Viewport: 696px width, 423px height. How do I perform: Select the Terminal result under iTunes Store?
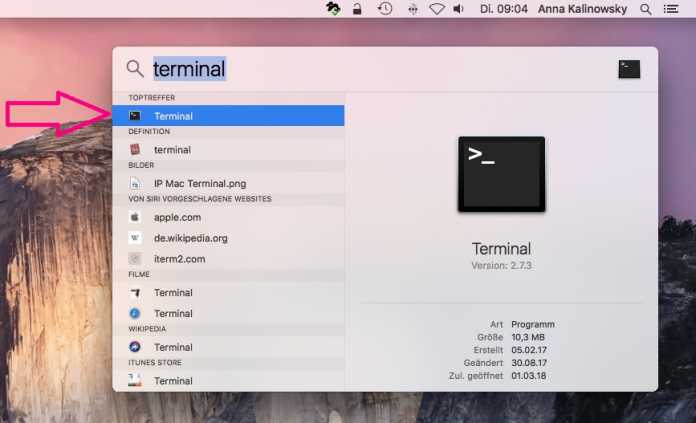tap(173, 381)
